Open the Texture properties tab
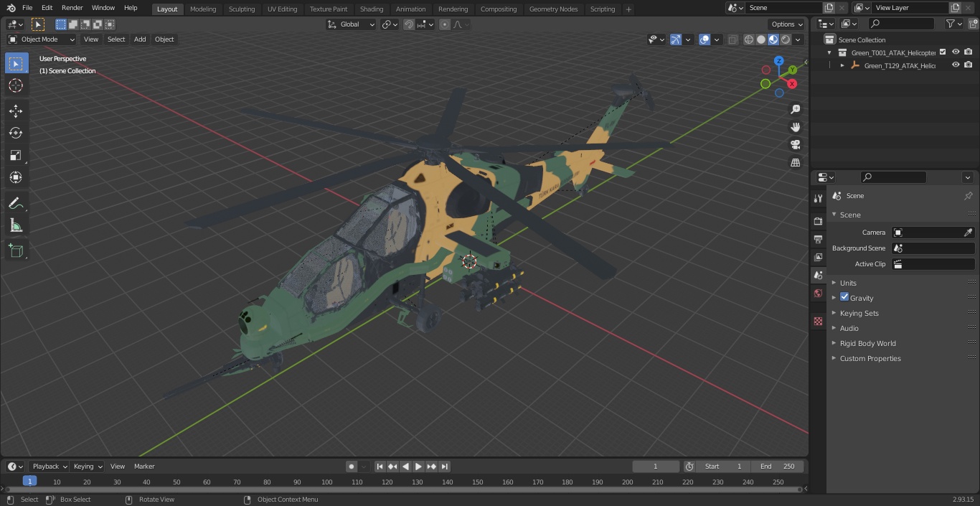The width and height of the screenshot is (980, 506). coord(818,321)
